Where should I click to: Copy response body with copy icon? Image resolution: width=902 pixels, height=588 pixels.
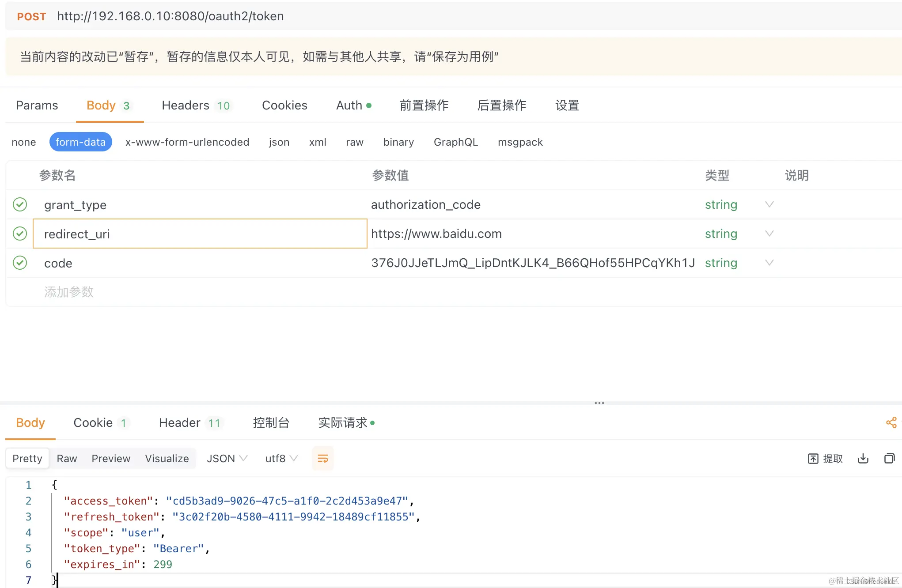[x=889, y=458]
